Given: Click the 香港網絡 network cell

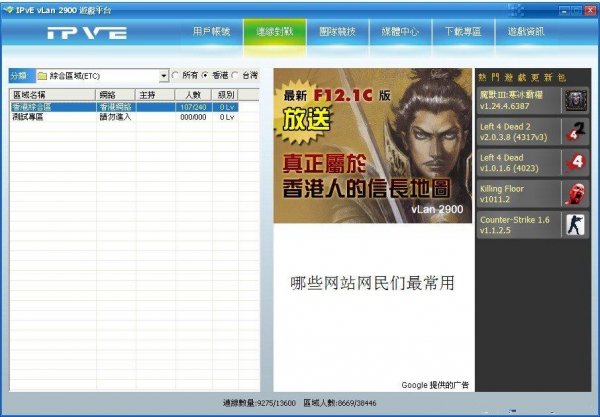Looking at the screenshot, I should click(115, 107).
